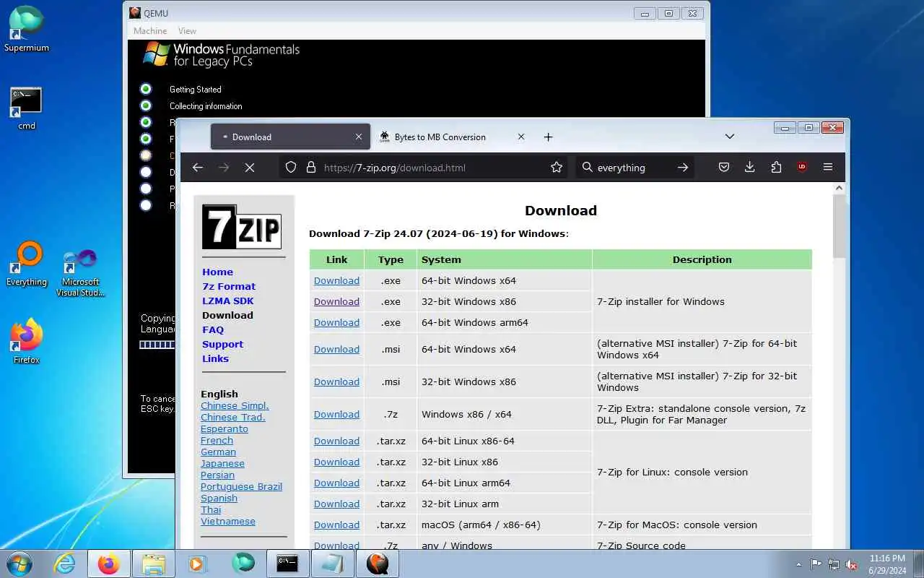Viewport: 924px width, 578px height.
Task: Download the 32-bit Windows x86 .exe
Action: point(336,301)
